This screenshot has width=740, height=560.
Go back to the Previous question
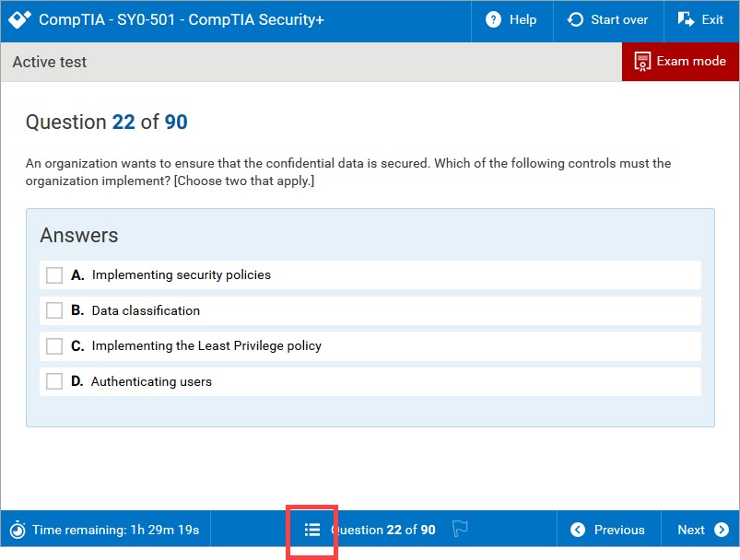[608, 530]
